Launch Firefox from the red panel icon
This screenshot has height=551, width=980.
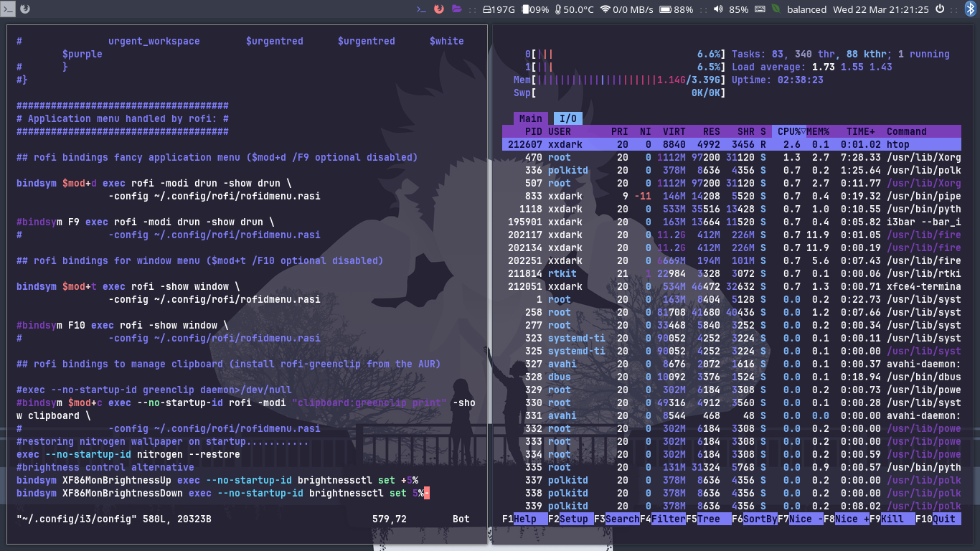tap(439, 9)
